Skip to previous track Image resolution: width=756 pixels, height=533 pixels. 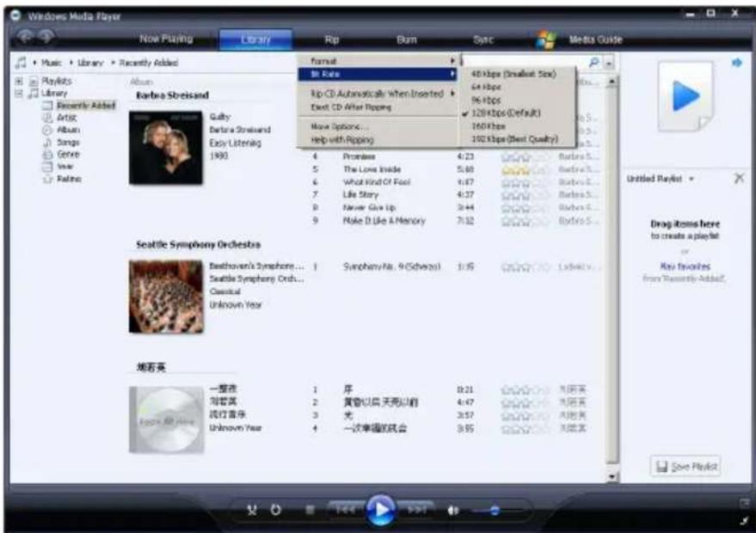coord(345,510)
